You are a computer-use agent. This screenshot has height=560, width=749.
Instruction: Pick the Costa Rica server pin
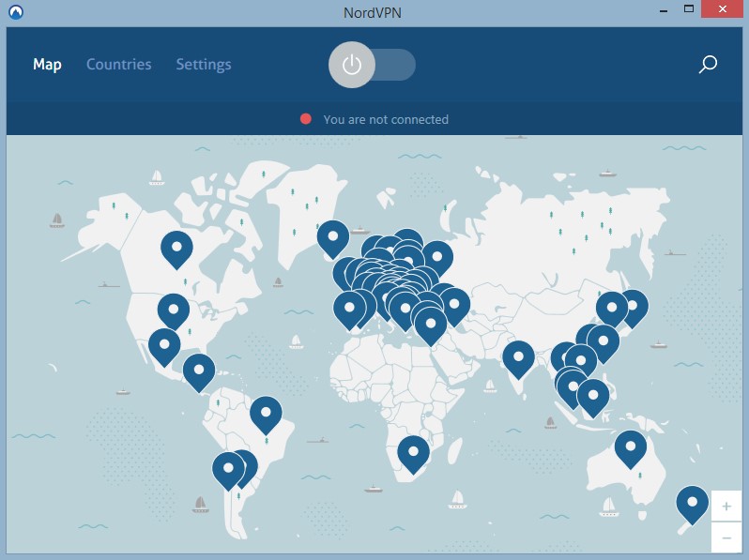[199, 372]
